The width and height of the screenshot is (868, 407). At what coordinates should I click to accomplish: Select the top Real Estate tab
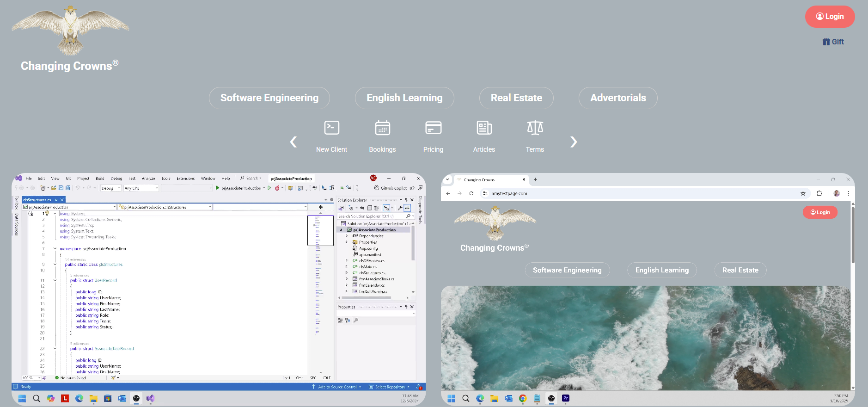tap(516, 98)
